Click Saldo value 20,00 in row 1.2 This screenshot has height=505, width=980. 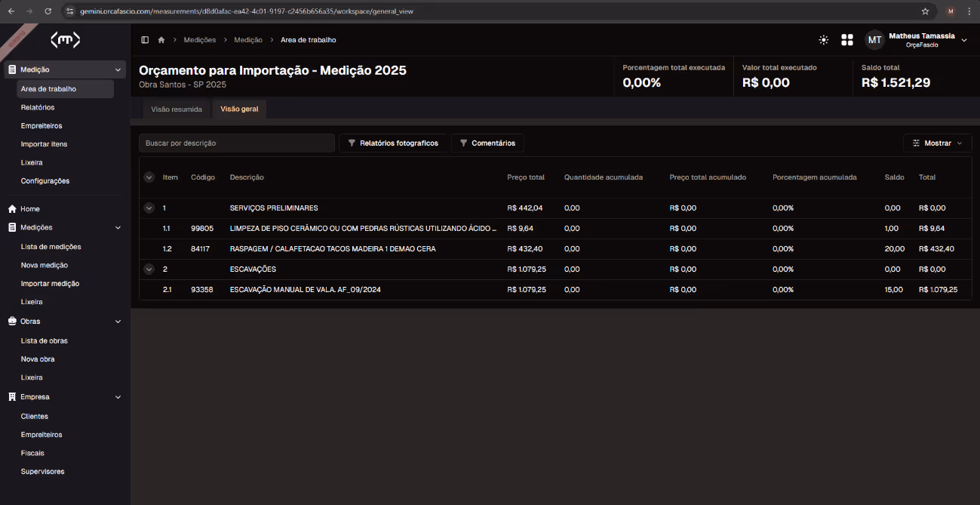pos(894,249)
